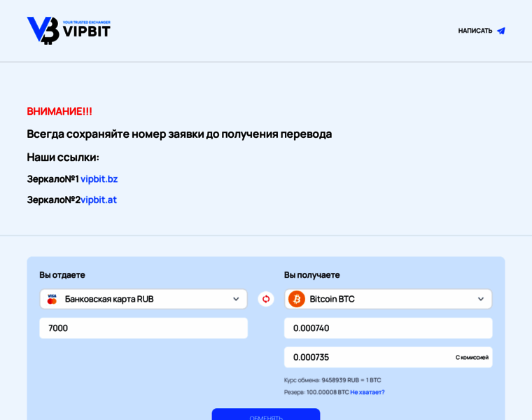Expand the give currency chevron arrow
This screenshot has height=420, width=532.
pos(236,299)
